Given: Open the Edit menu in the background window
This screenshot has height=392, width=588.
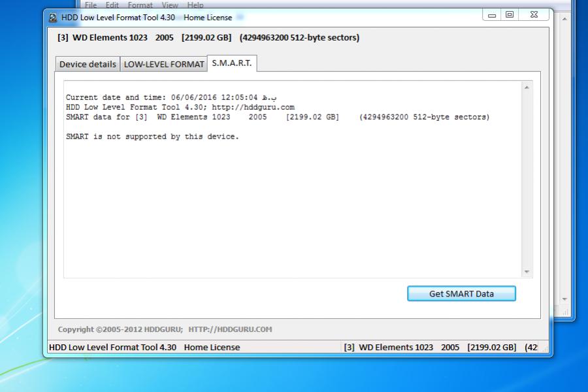Looking at the screenshot, I should (112, 5).
